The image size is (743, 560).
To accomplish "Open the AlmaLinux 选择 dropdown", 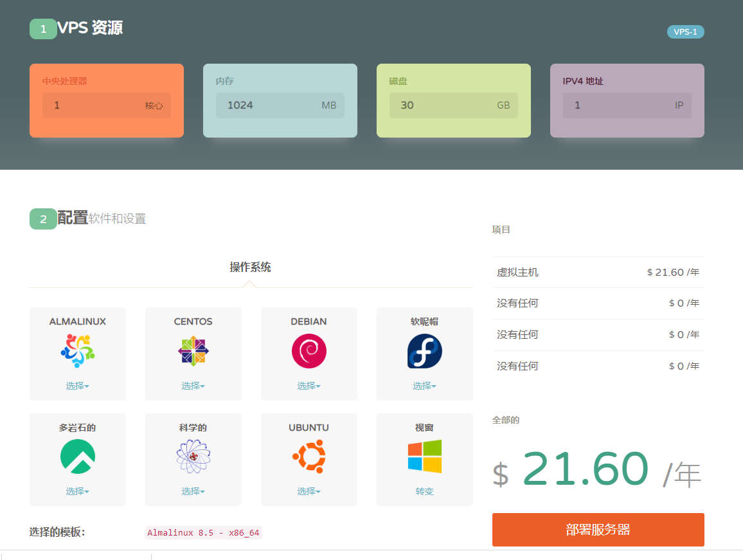I will (x=78, y=386).
